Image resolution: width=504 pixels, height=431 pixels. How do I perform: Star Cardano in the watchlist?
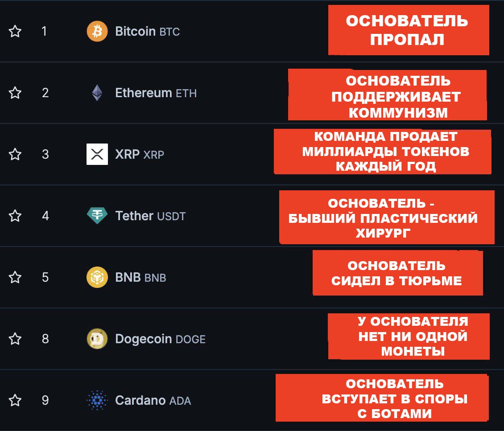(x=15, y=401)
